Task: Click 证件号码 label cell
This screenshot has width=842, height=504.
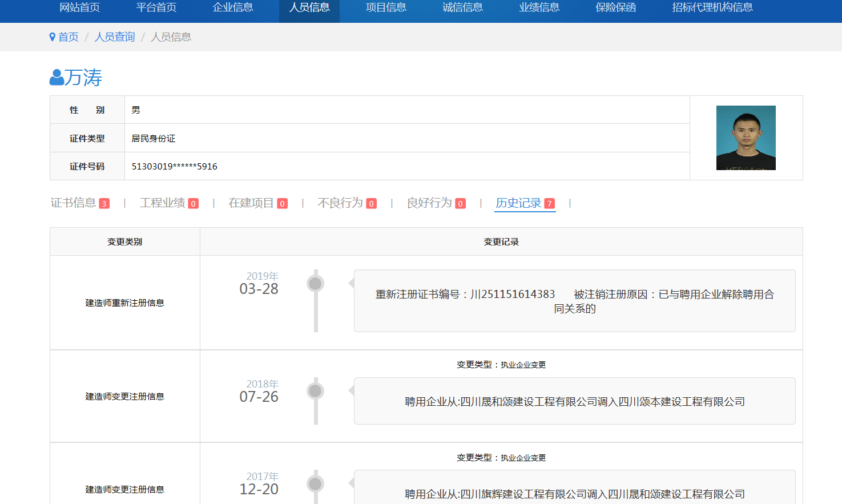Action: 87,167
